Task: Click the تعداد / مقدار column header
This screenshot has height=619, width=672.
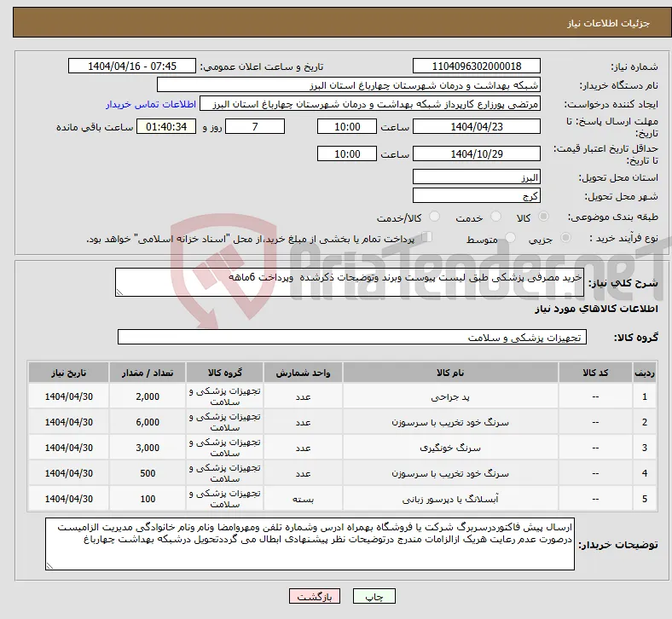Action: 148,373
